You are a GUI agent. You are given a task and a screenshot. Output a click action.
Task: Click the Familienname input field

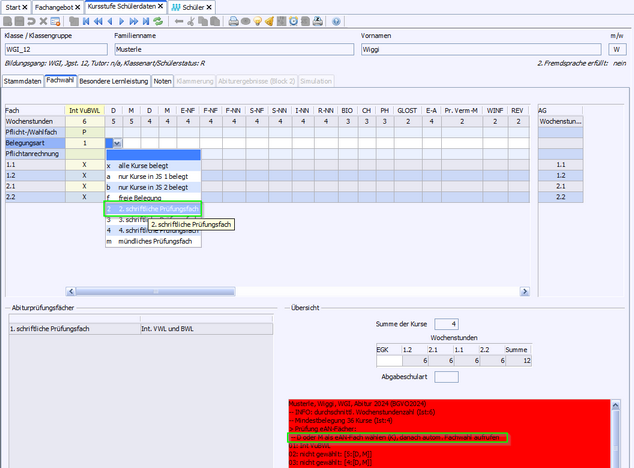[x=228, y=48]
